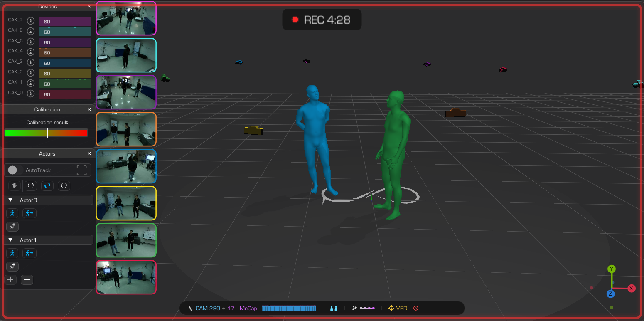The height and width of the screenshot is (321, 644).
Task: Click the MoCap label in status bar
Action: coord(248,309)
